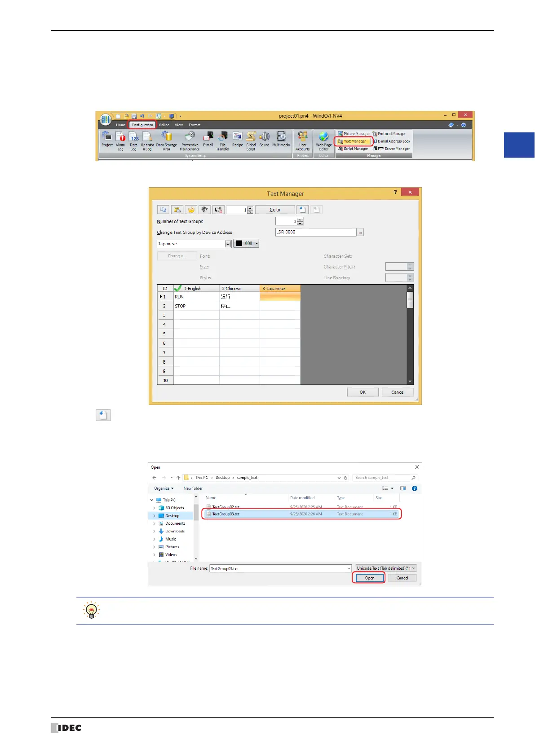This screenshot has height=756, width=535.
Task: Open the Unicode Text file type dropdown
Action: pyautogui.click(x=386, y=568)
